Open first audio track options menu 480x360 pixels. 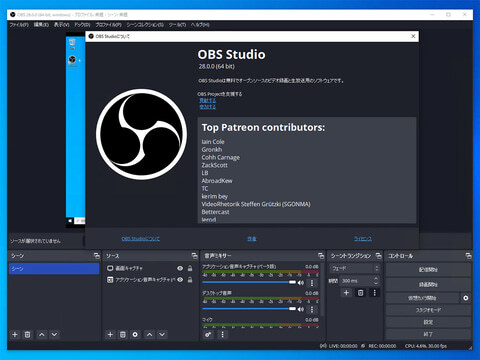pyautogui.click(x=312, y=283)
